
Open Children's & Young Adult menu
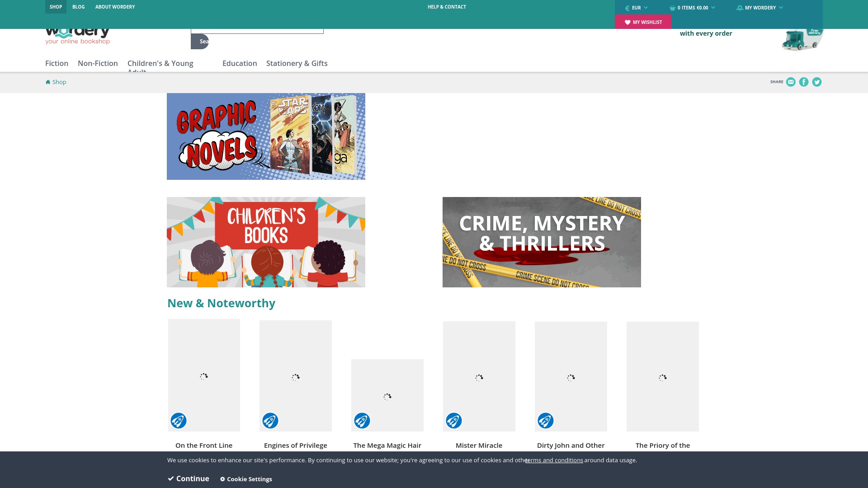(x=160, y=66)
